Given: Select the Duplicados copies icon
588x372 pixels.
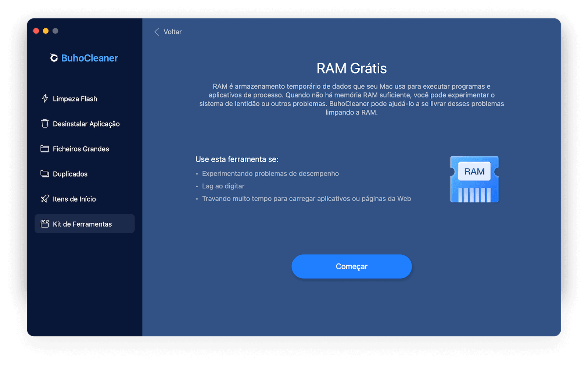Looking at the screenshot, I should [x=44, y=174].
